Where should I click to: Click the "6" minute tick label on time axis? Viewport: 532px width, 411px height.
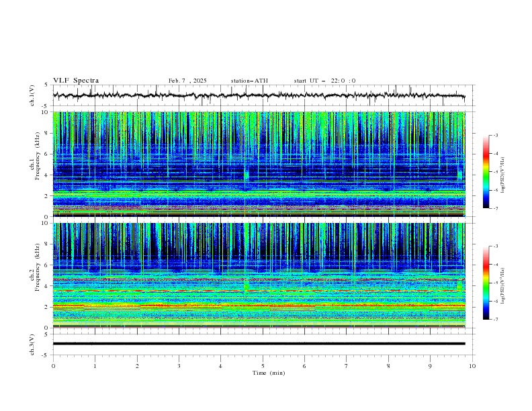coord(304,366)
